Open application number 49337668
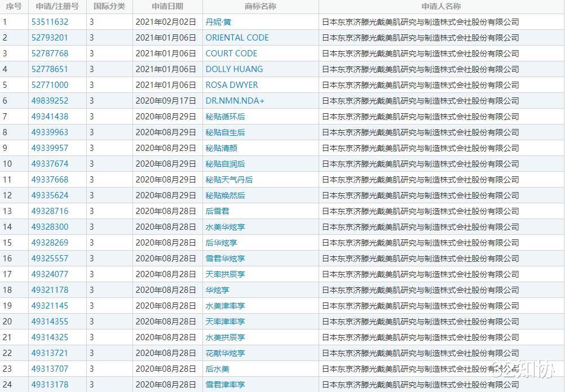Viewport: 565px width, 392px height. pyautogui.click(x=50, y=180)
